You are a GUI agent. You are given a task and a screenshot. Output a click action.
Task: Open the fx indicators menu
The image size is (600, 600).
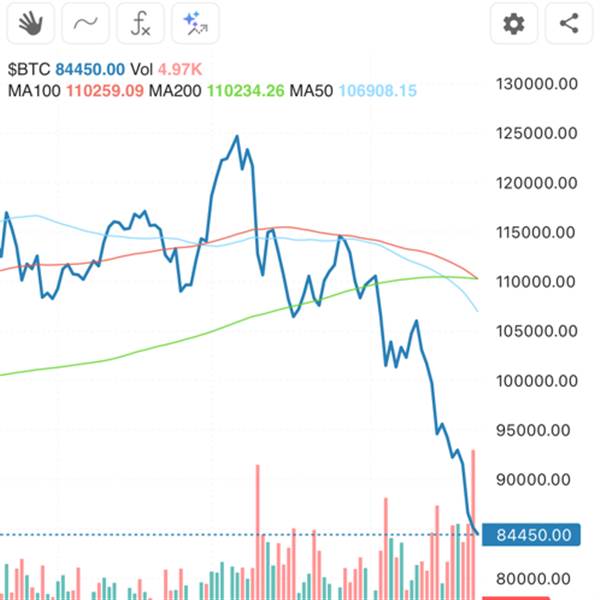141,24
